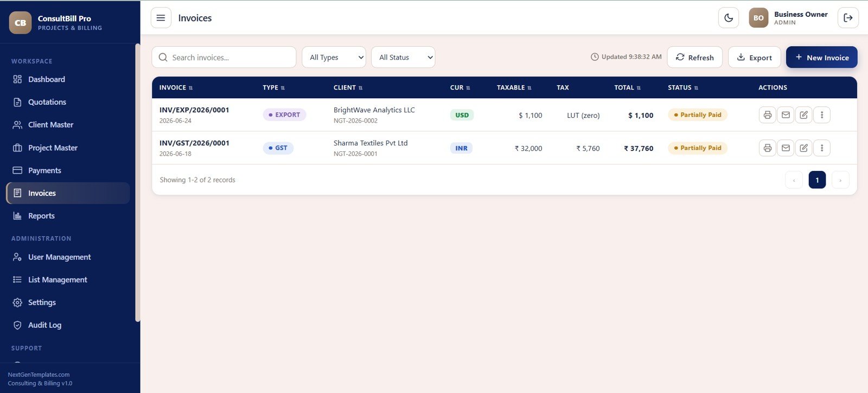
Task: Click client Sharma Textiles Pvt Ltd
Action: tap(371, 143)
